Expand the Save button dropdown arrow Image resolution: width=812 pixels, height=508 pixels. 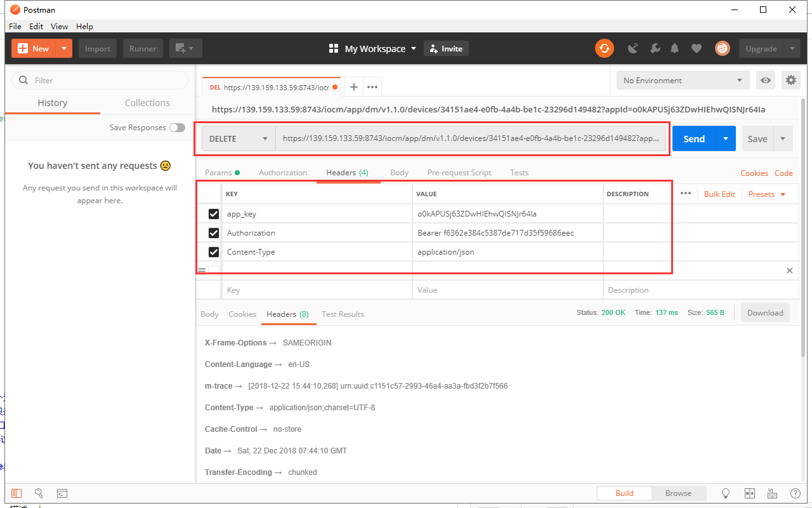click(x=783, y=139)
